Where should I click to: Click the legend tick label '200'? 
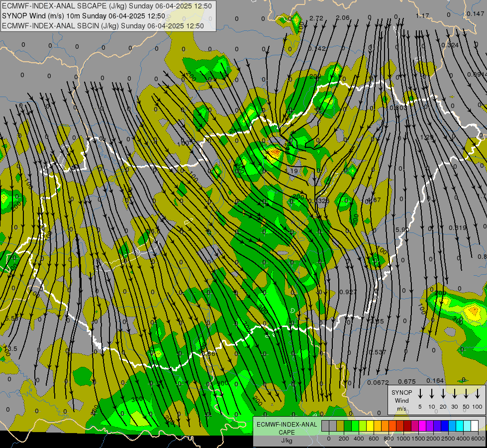pyautogui.click(x=344, y=439)
